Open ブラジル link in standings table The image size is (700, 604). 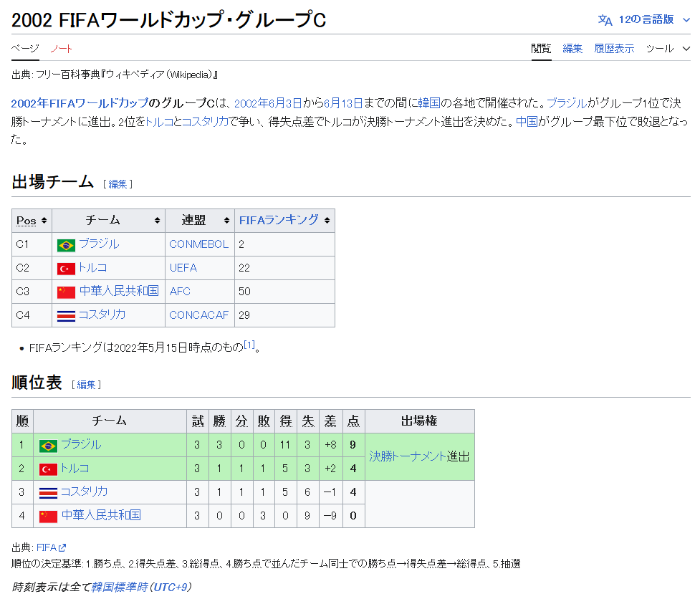pos(81,445)
